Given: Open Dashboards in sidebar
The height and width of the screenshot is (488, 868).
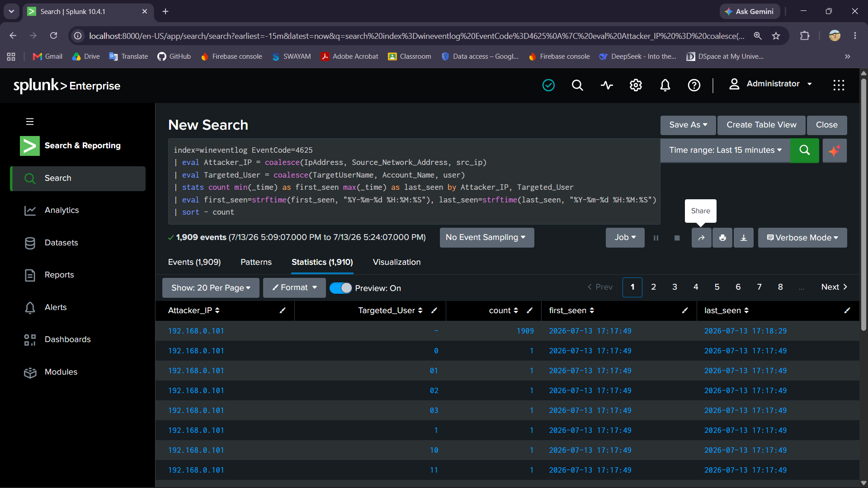Looking at the screenshot, I should (78, 340).
